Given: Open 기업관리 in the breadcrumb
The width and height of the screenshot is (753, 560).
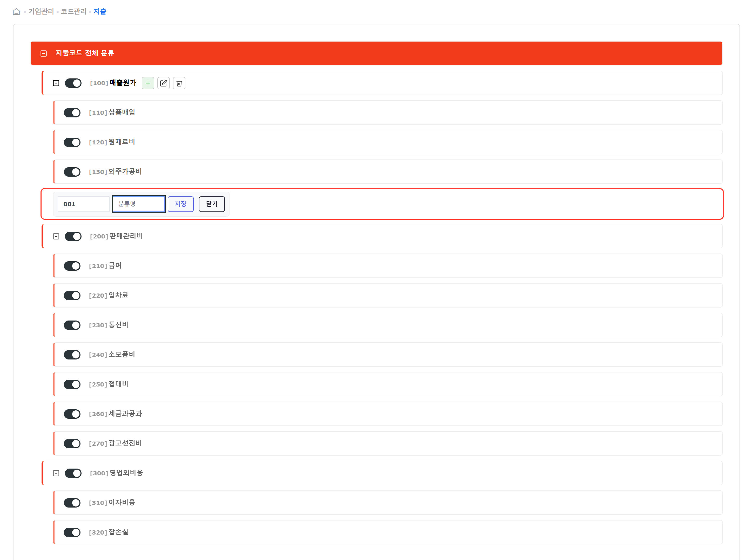Looking at the screenshot, I should click(41, 11).
